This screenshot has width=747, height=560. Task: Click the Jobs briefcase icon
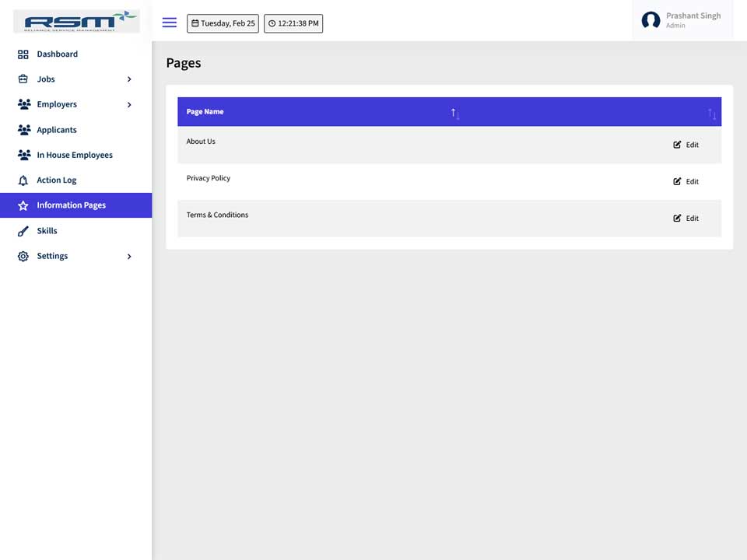tap(23, 79)
